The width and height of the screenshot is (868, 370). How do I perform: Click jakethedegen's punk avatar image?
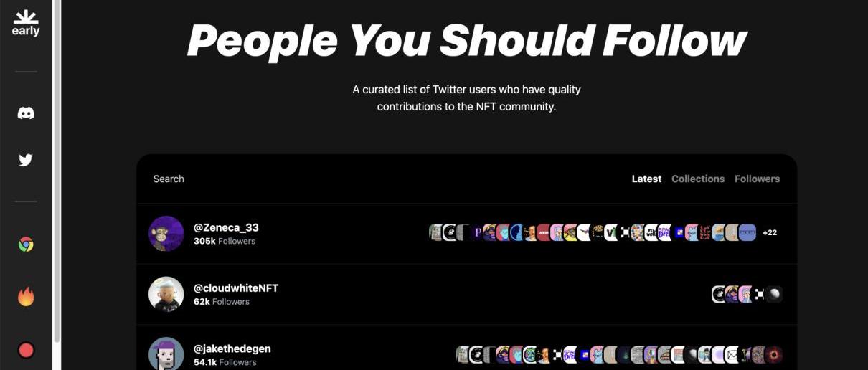click(166, 354)
